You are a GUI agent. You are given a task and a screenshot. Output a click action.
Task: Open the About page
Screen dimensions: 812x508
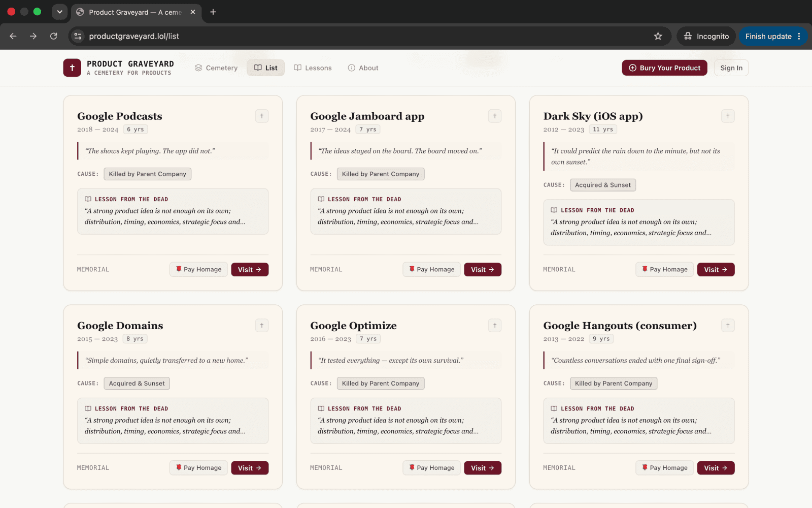pos(363,68)
